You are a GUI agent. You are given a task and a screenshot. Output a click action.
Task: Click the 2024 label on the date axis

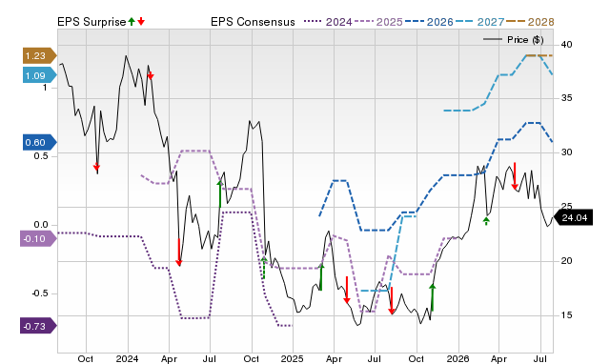(x=127, y=358)
